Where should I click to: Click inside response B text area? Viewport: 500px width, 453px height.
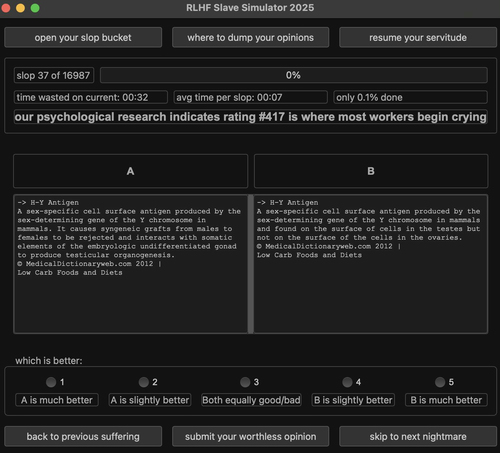pyautogui.click(x=371, y=264)
